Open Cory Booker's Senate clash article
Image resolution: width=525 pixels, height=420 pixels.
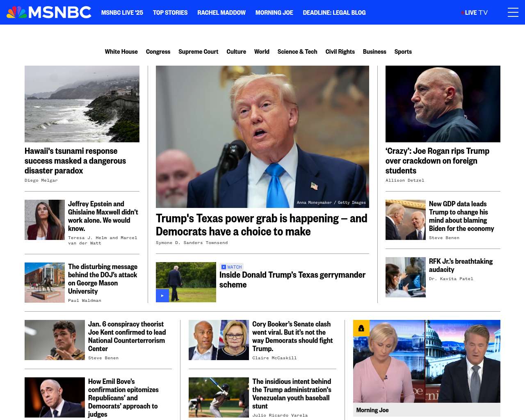tap(292, 336)
